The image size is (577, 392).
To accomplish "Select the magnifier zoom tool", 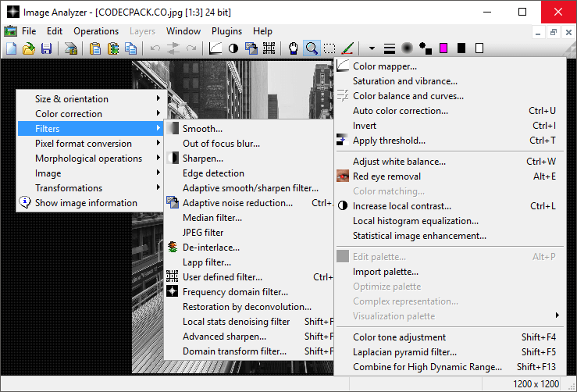I will (x=312, y=48).
